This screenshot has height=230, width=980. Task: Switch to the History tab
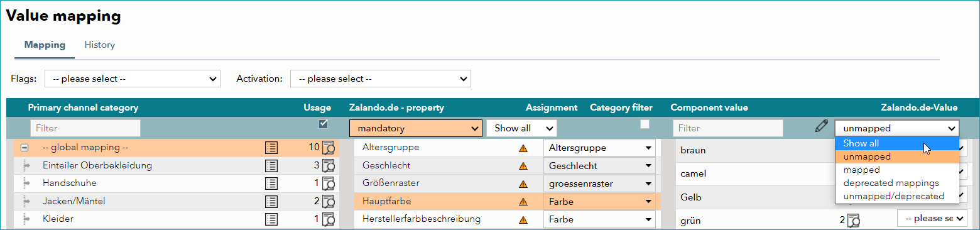coord(99,45)
